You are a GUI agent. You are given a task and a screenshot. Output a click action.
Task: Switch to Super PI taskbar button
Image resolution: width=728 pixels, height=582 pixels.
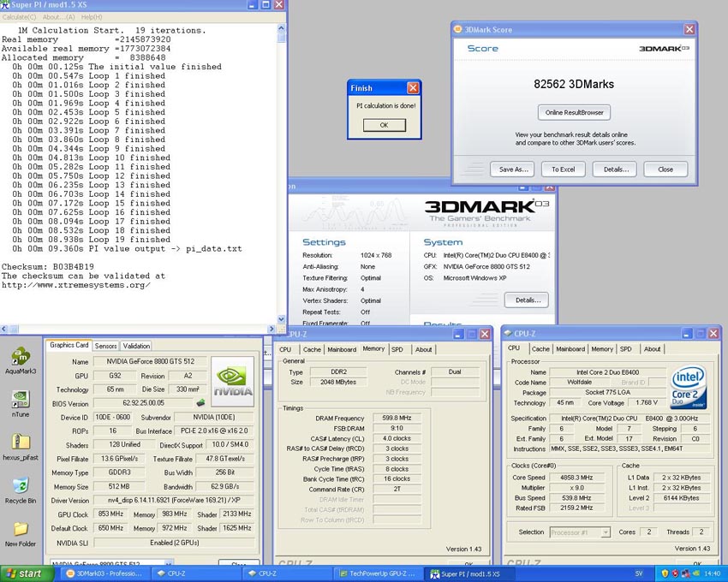coord(468,573)
